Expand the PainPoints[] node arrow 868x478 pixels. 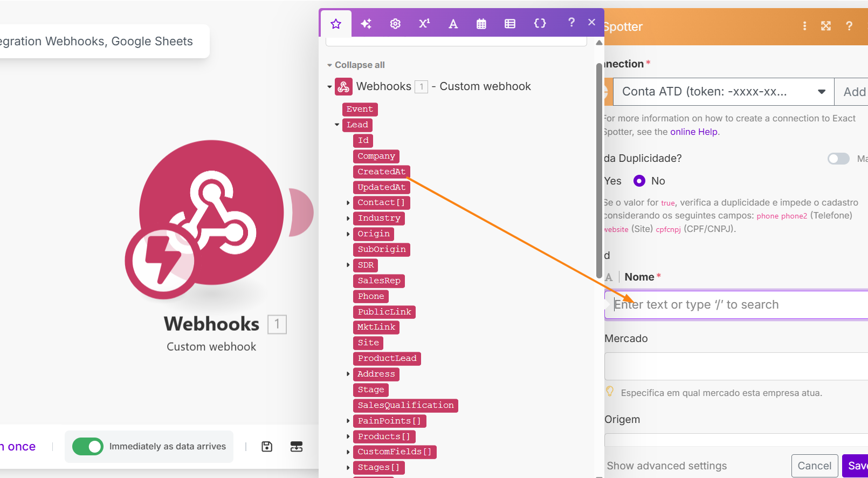coord(348,421)
